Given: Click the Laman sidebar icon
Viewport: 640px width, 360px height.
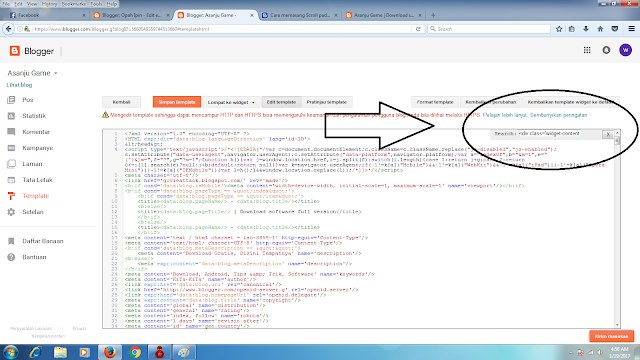Looking at the screenshot, I should coord(11,164).
